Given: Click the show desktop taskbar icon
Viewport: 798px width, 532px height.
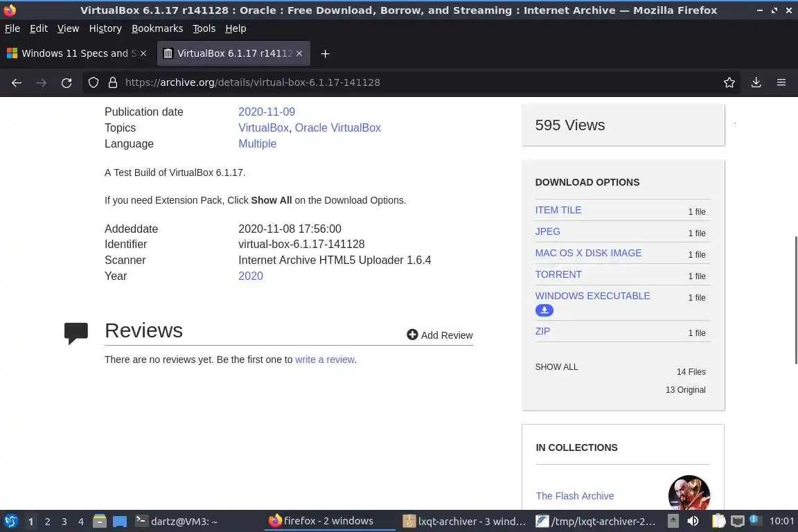Looking at the screenshot, I should [120, 522].
